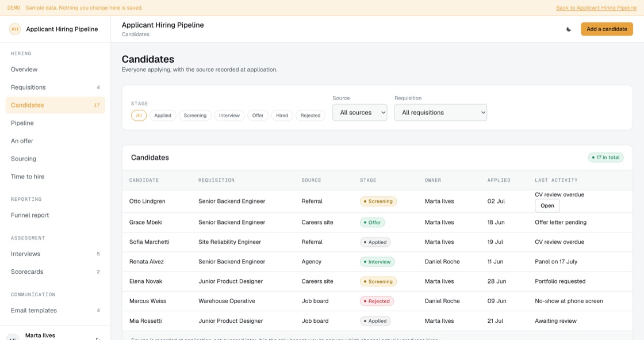The height and width of the screenshot is (340, 644).
Task: Filter by Rejected stage chip
Action: pyautogui.click(x=310, y=116)
